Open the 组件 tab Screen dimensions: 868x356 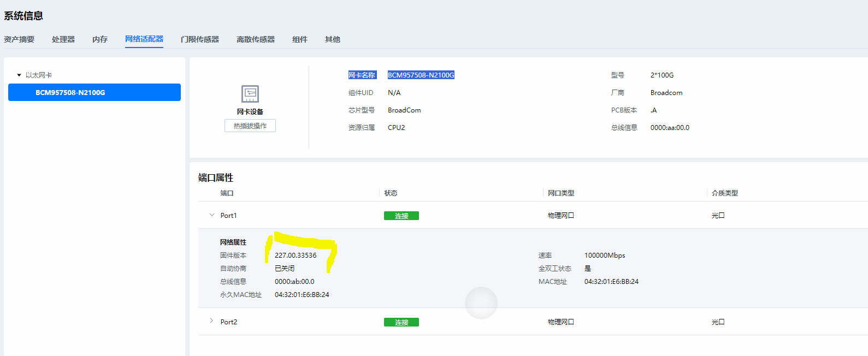[x=300, y=39]
